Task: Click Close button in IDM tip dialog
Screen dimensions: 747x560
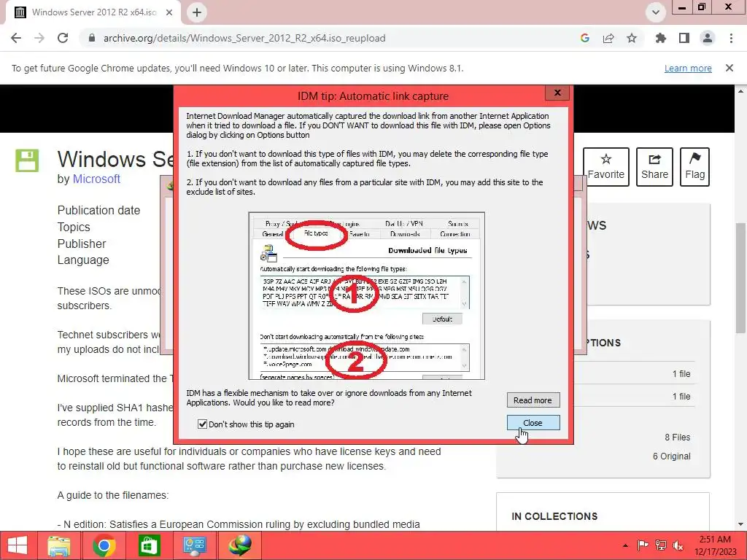Action: tap(533, 423)
